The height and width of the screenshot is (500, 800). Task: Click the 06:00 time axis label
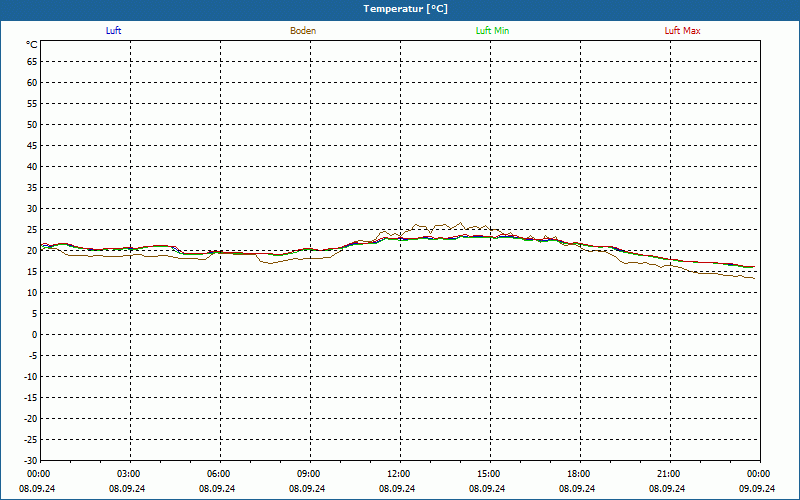pos(220,474)
